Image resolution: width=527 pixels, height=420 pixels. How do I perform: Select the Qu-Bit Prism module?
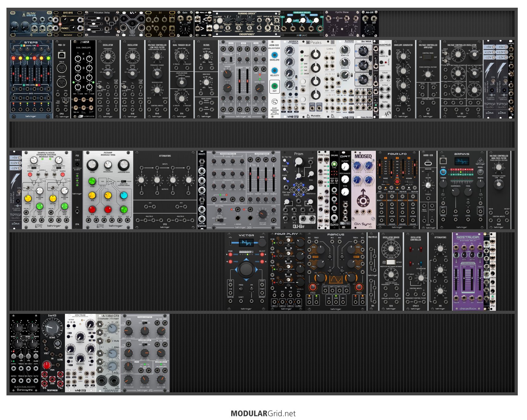(299, 190)
